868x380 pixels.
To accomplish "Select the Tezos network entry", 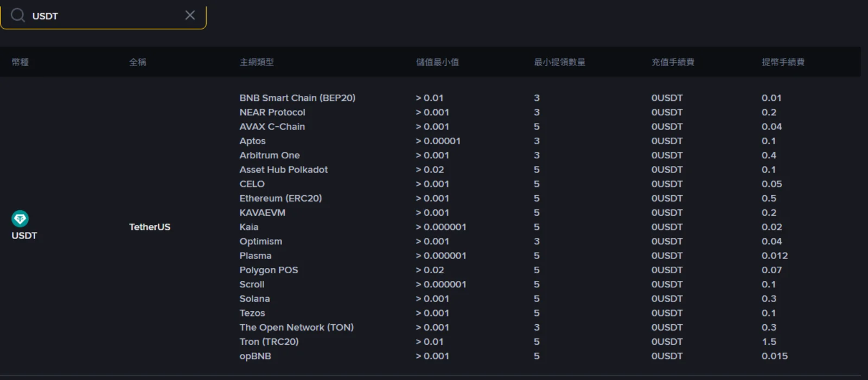I will [252, 313].
